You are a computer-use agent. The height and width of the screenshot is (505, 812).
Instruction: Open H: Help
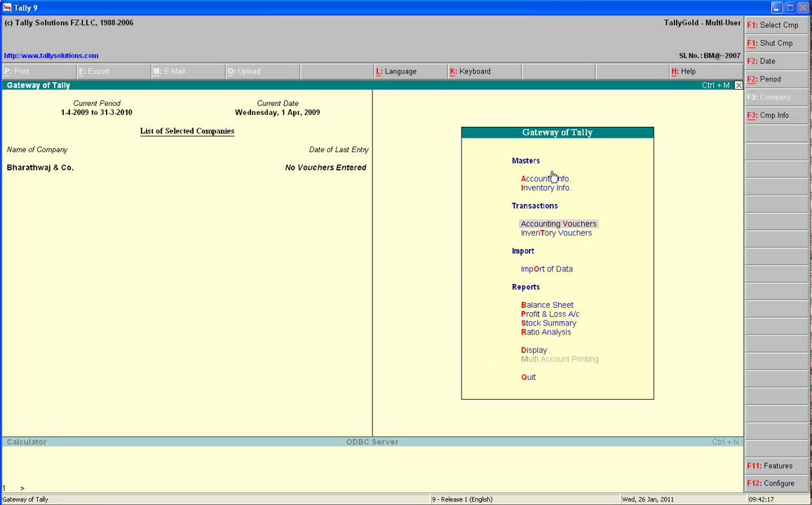[x=706, y=72]
